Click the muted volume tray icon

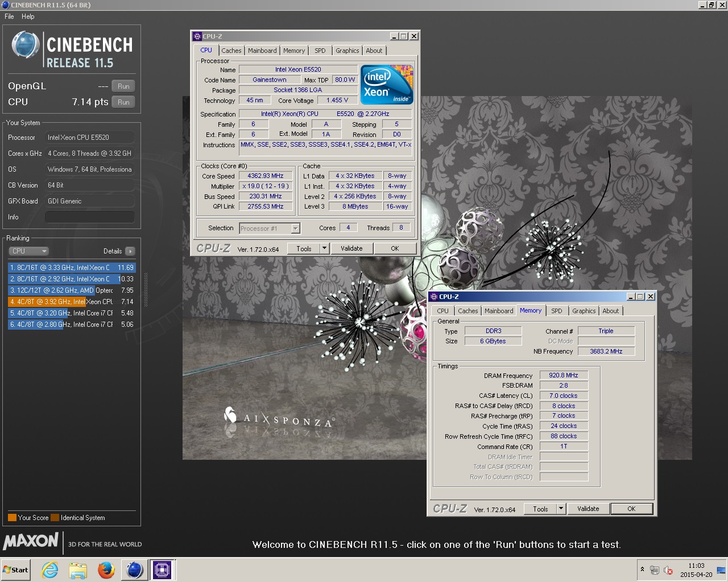[668, 570]
